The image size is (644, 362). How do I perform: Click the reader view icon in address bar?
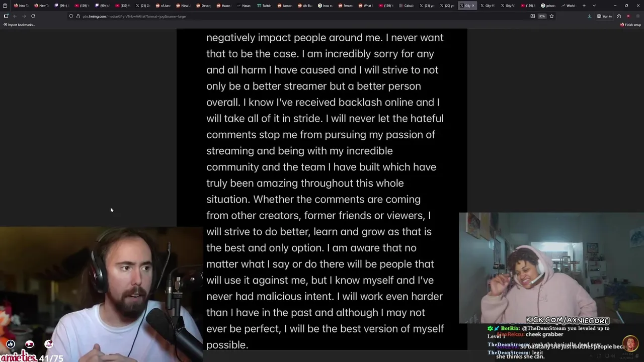click(x=533, y=16)
